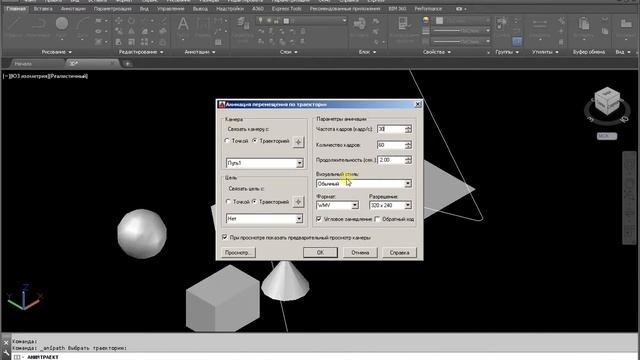
Task: Click the Insert Block icon
Action: [359, 24]
